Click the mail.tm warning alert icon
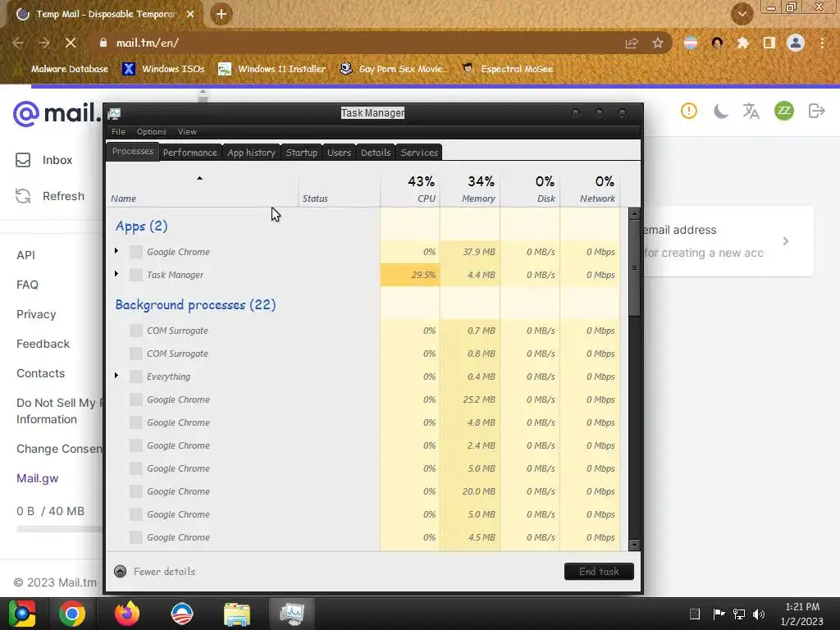 coord(689,111)
